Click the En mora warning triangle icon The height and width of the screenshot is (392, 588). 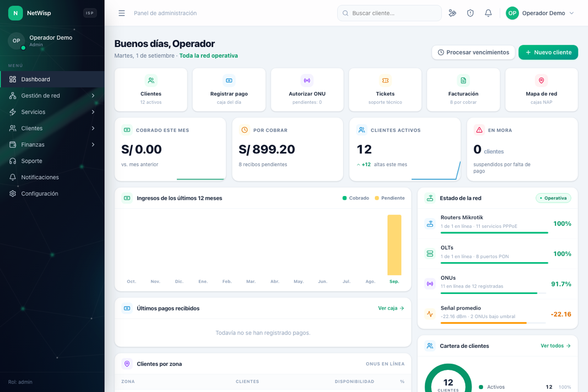click(479, 130)
